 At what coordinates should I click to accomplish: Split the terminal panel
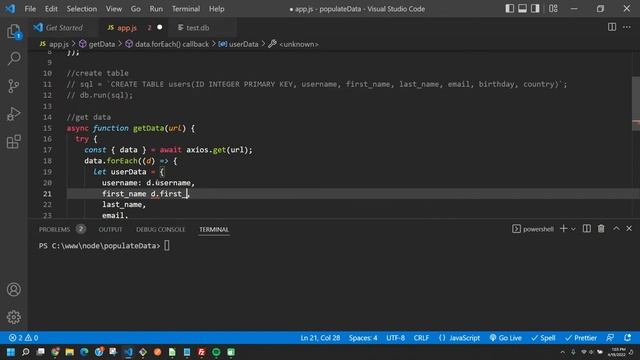(x=587, y=229)
